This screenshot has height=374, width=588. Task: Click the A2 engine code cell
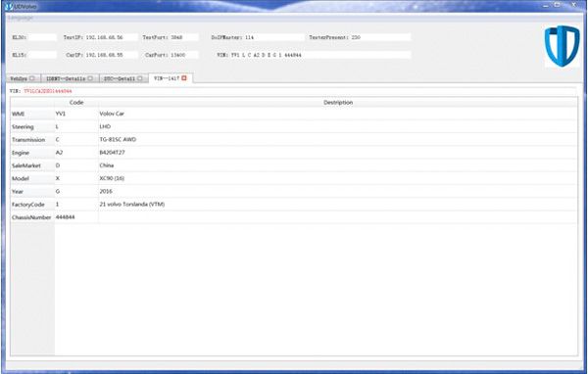76,153
